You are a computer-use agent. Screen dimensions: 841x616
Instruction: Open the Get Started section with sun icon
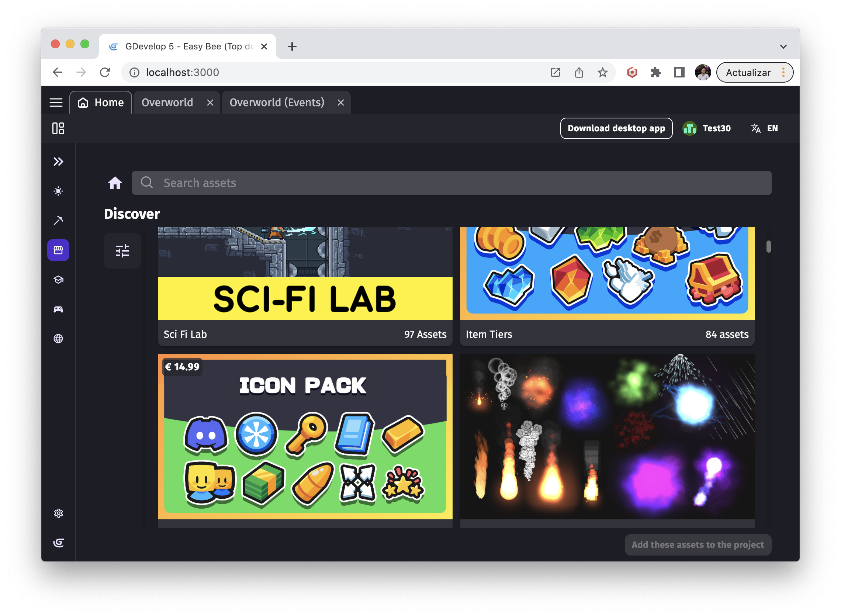pos(59,191)
